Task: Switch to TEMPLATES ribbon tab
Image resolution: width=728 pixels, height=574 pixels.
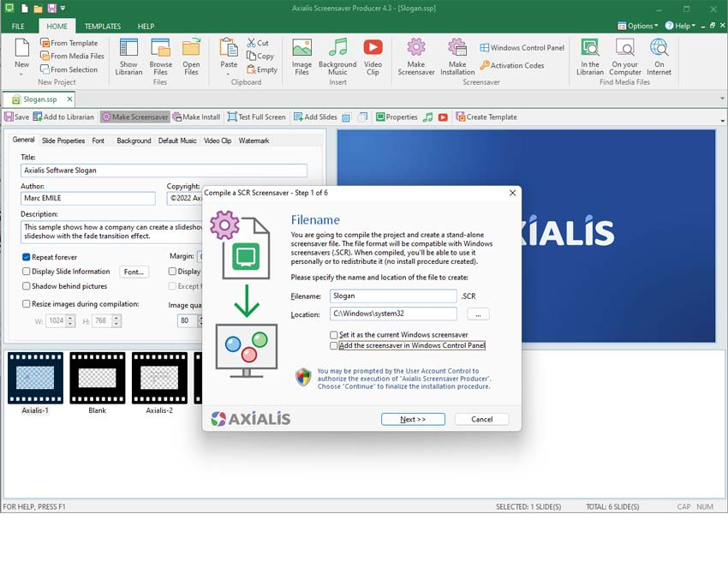Action: tap(102, 26)
